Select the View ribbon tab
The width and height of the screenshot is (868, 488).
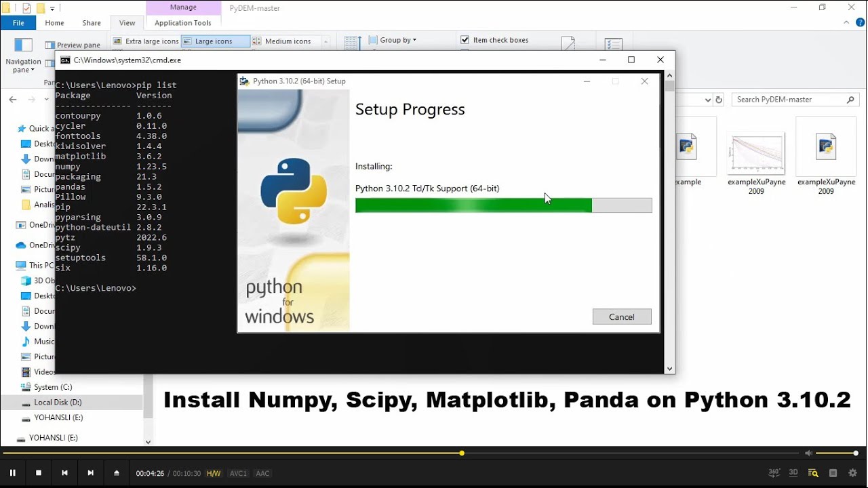127,22
